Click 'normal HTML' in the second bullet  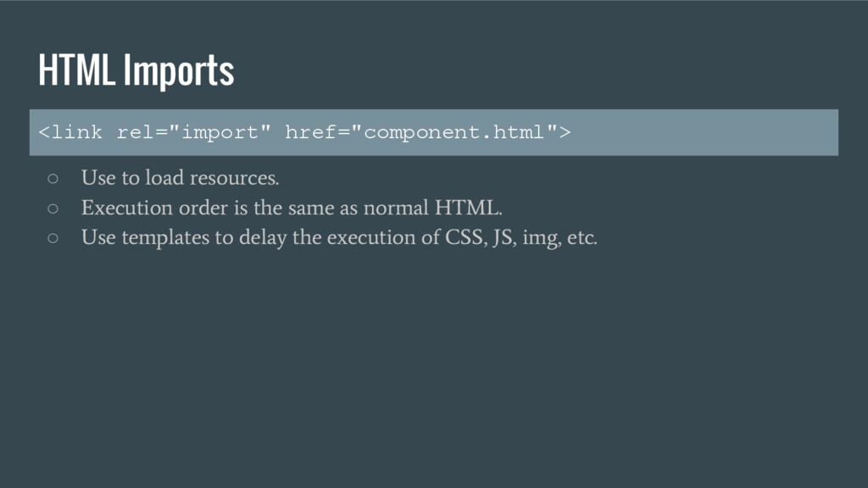(x=431, y=208)
